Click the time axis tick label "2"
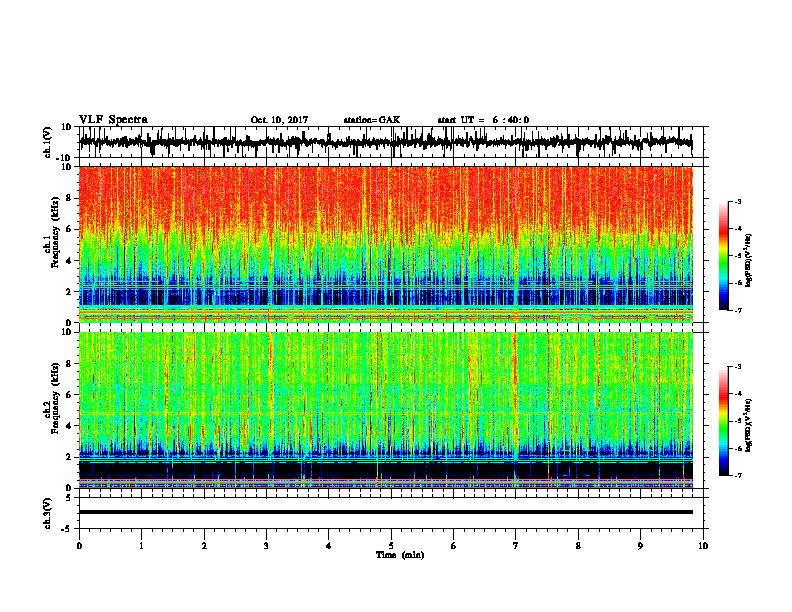Image resolution: width=792 pixels, height=612 pixels. pyautogui.click(x=204, y=546)
